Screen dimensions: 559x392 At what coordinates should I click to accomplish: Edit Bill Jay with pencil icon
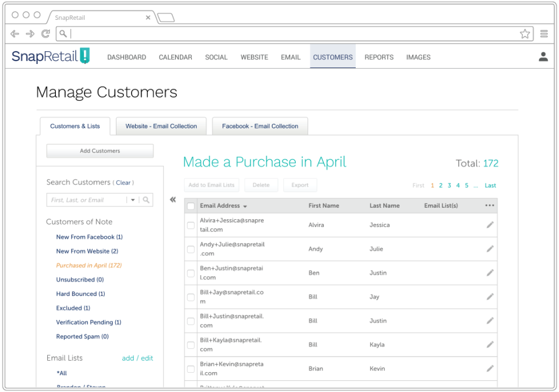[490, 296]
